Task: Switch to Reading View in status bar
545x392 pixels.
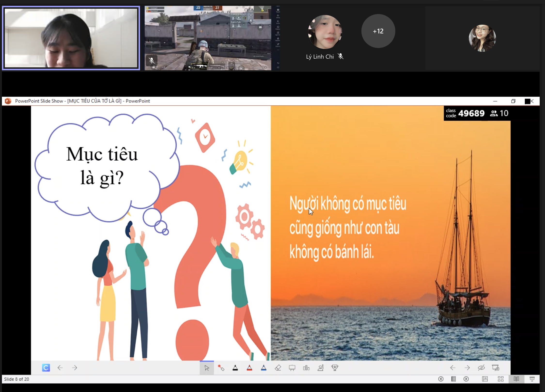Action: 516,379
